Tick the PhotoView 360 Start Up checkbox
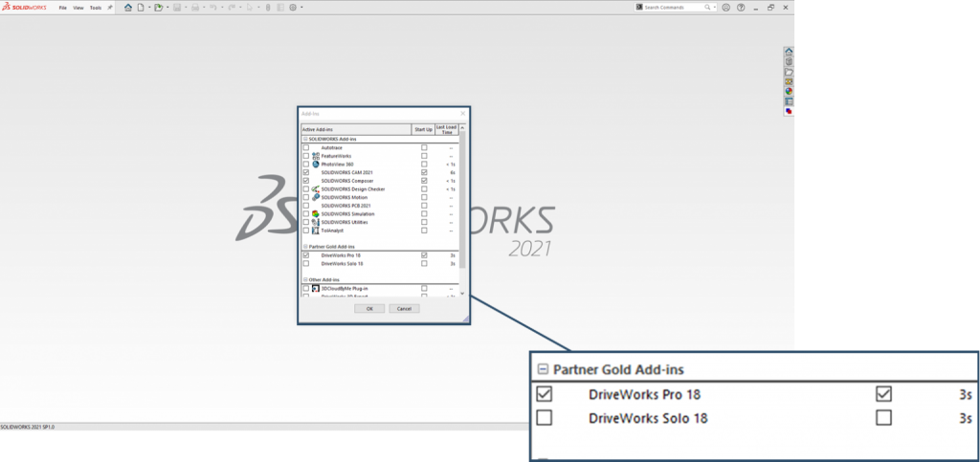Viewport: 980px width, 462px height. click(x=424, y=165)
